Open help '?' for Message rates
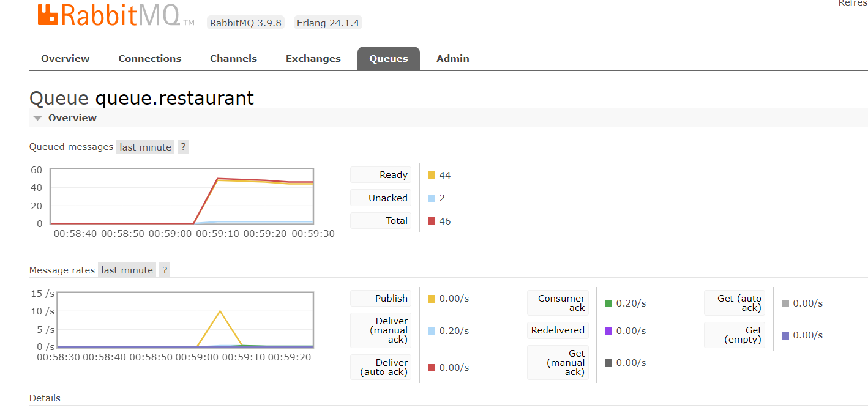The image size is (868, 413). click(x=165, y=270)
